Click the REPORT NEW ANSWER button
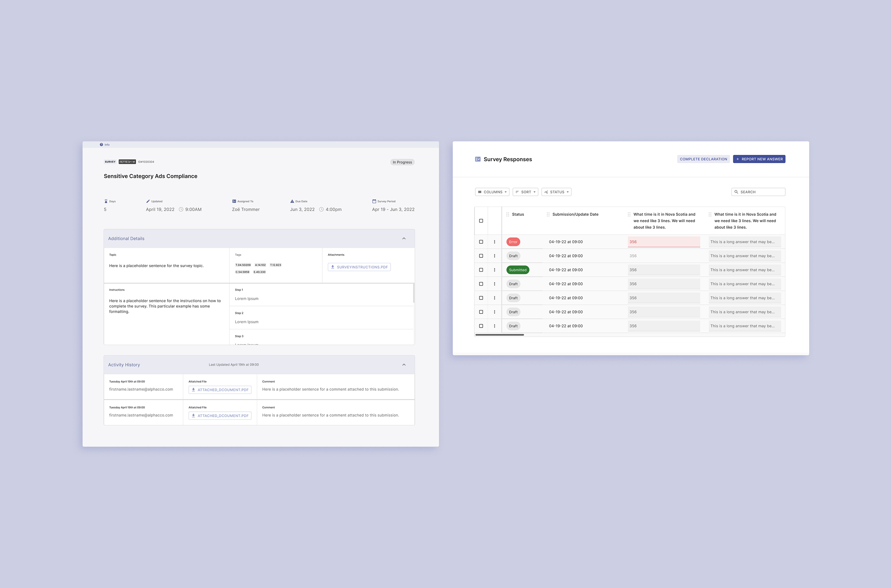The height and width of the screenshot is (588, 892). [759, 159]
